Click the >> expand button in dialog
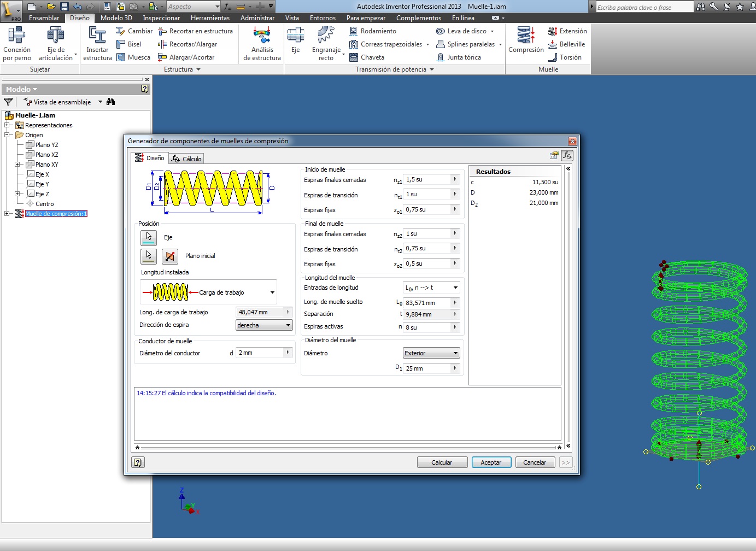 [566, 462]
